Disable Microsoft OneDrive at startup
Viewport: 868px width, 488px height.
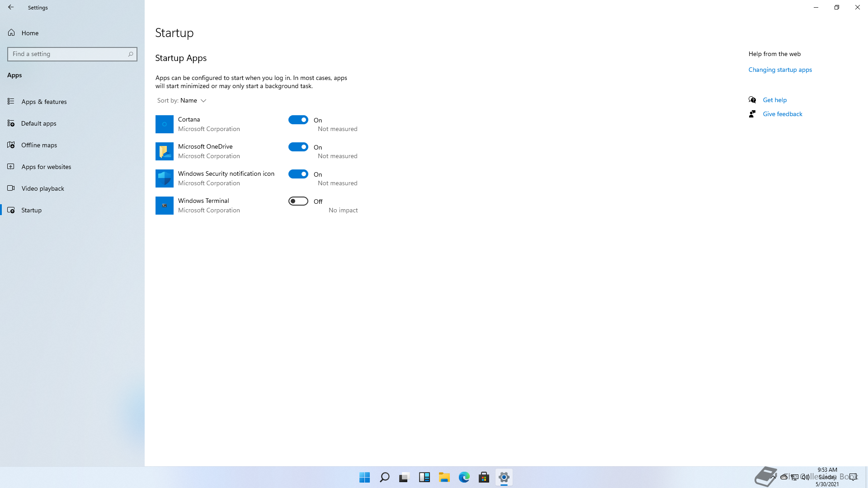point(298,147)
